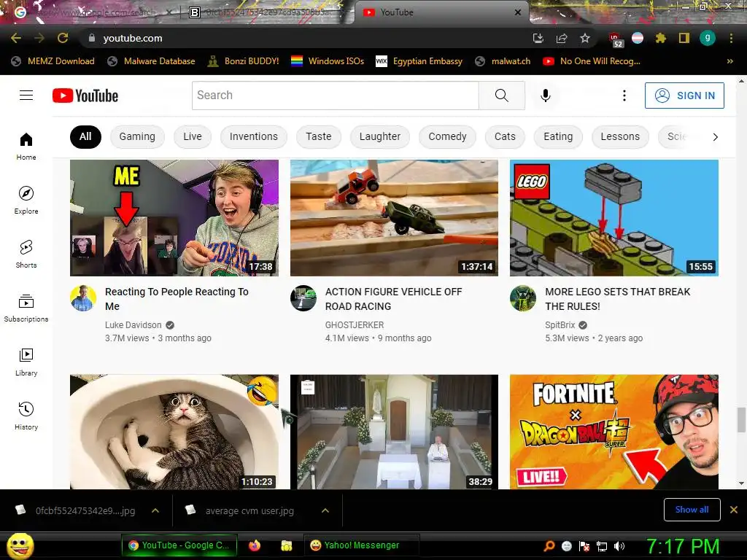Bookmark this page with star icon
This screenshot has width=747, height=560.
[585, 38]
